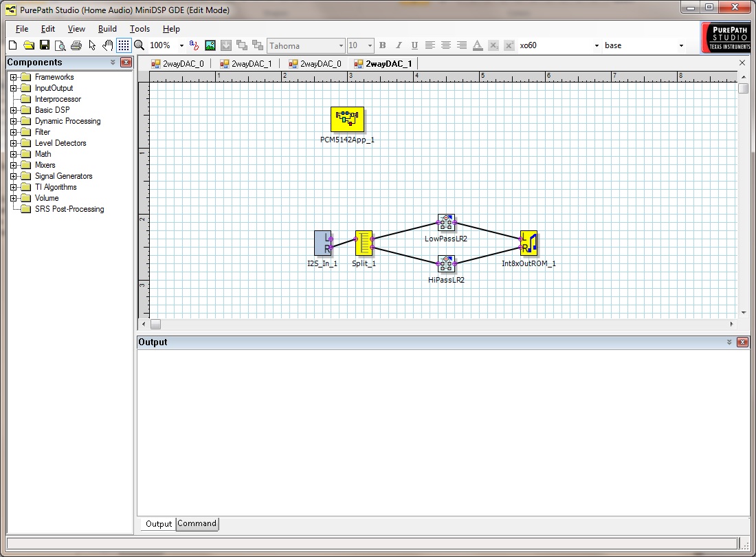Toggle bold formatting
This screenshot has height=557, width=756.
382,45
